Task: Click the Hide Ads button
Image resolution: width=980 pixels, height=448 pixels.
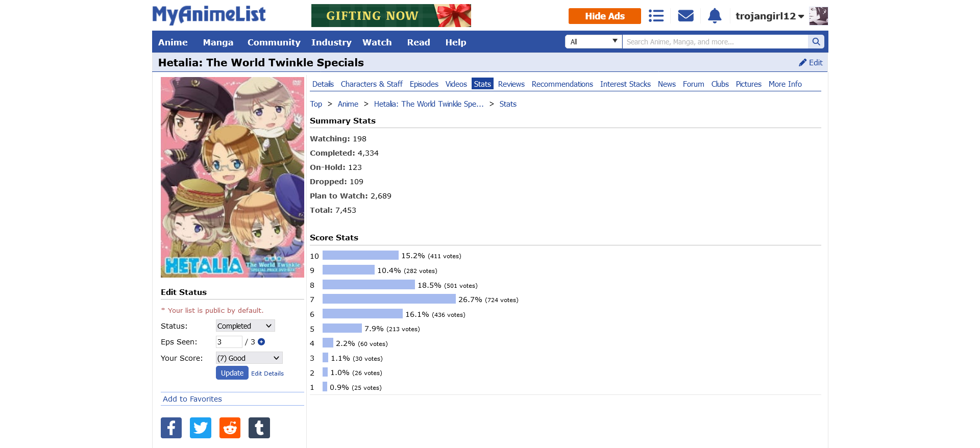Action: pos(604,16)
